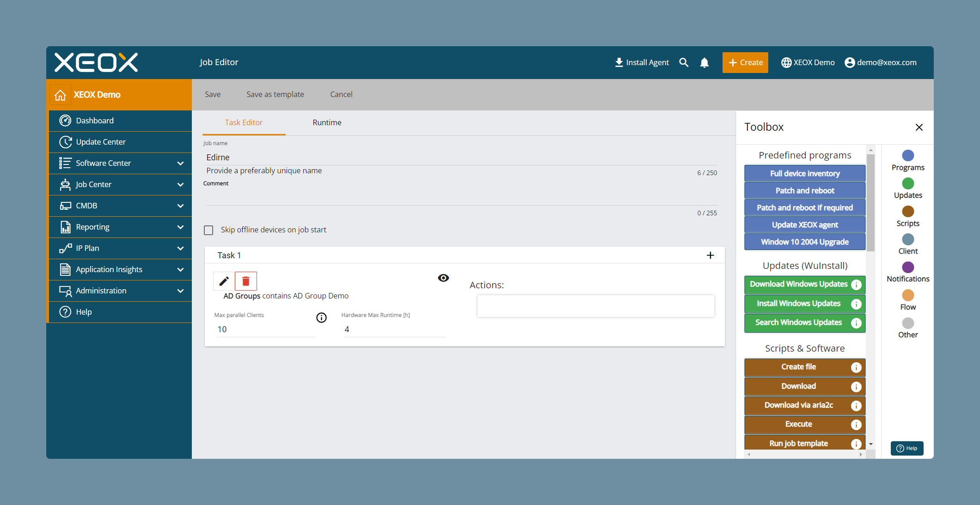Add Full device inventory predefined program
The height and width of the screenshot is (505, 980).
(804, 174)
